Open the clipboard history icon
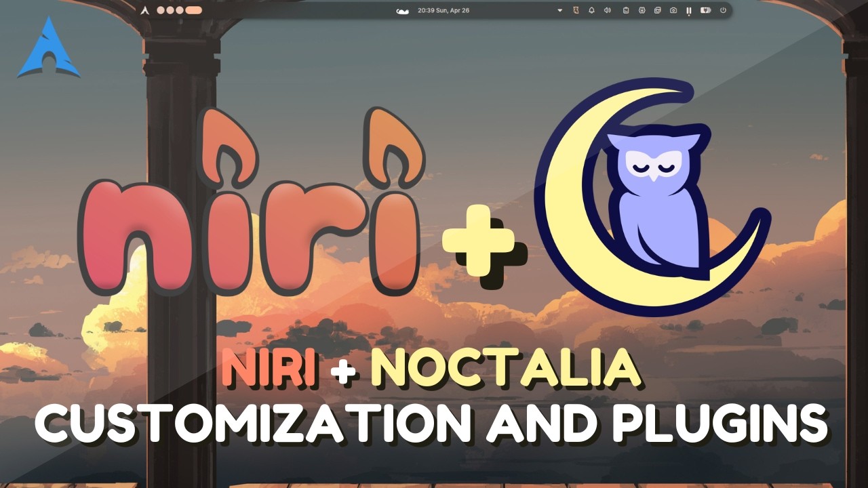Screen dimensions: 868x488 pyautogui.click(x=626, y=10)
